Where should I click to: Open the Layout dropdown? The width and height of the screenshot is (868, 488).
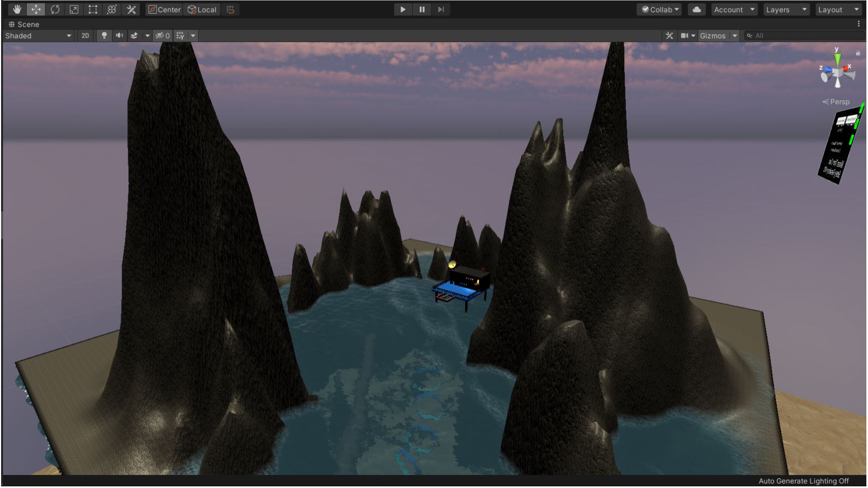click(838, 9)
